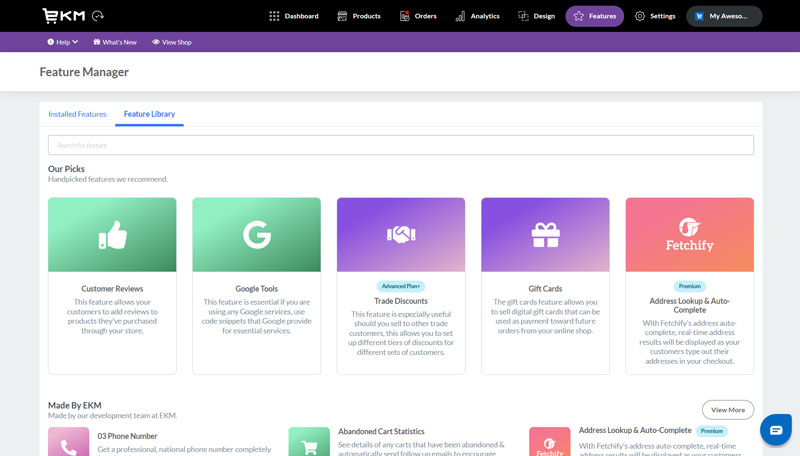Viewport: 800px width, 456px height.
Task: Open the Dashboard menu
Action: pos(294,16)
